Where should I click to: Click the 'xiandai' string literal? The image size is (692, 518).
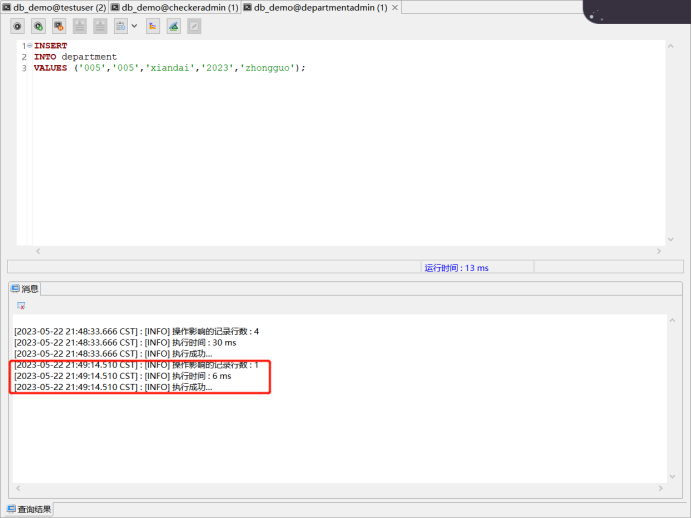coord(170,68)
